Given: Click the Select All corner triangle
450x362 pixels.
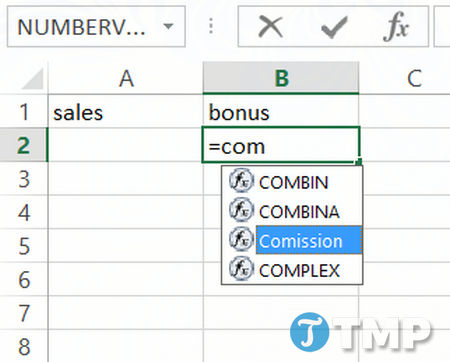Looking at the screenshot, I should click(x=32, y=78).
